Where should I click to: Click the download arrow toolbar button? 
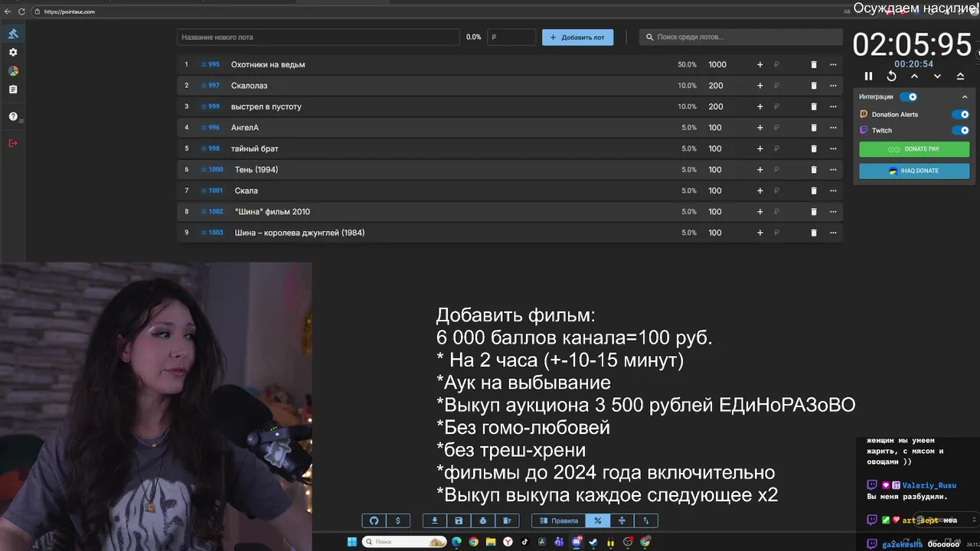(435, 520)
